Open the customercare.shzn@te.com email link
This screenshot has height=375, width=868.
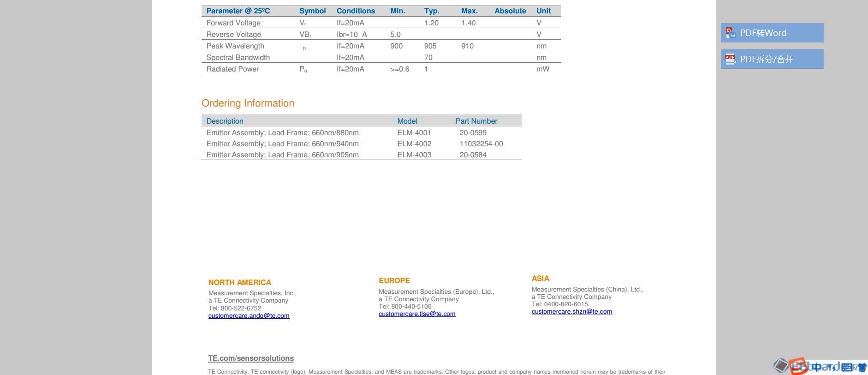pos(572,312)
